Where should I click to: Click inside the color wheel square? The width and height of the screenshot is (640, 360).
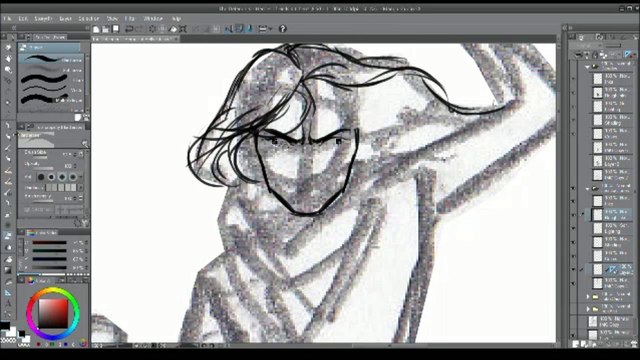coord(53,313)
